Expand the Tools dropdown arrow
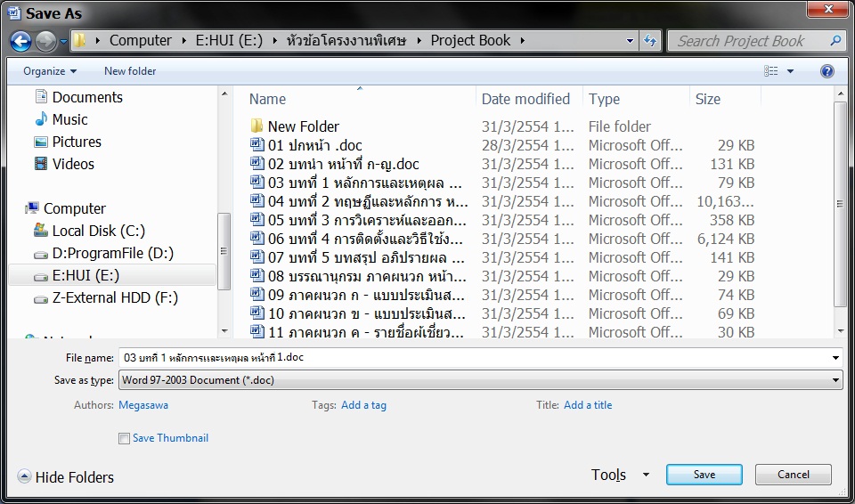This screenshot has width=855, height=504. tap(646, 476)
